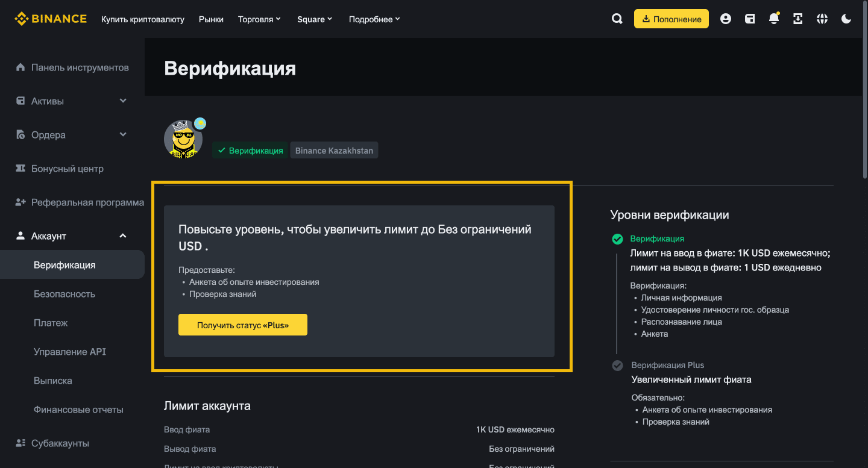Select Верификация in the sidebar
The width and height of the screenshot is (868, 468).
pyautogui.click(x=72, y=264)
